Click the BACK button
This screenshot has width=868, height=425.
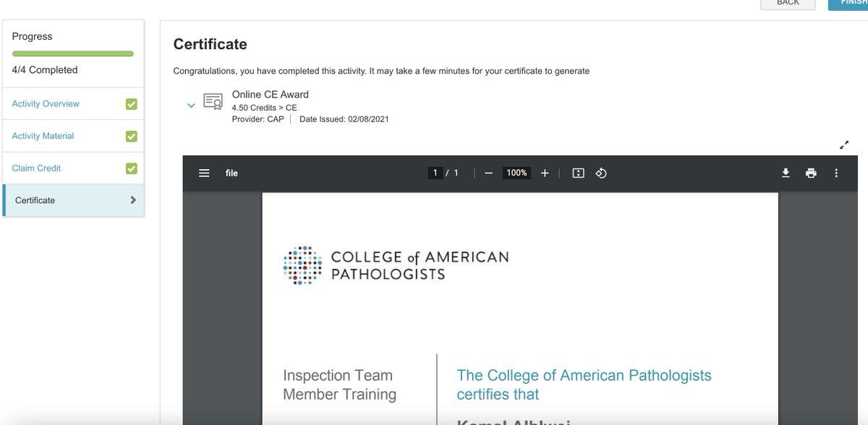(788, 3)
